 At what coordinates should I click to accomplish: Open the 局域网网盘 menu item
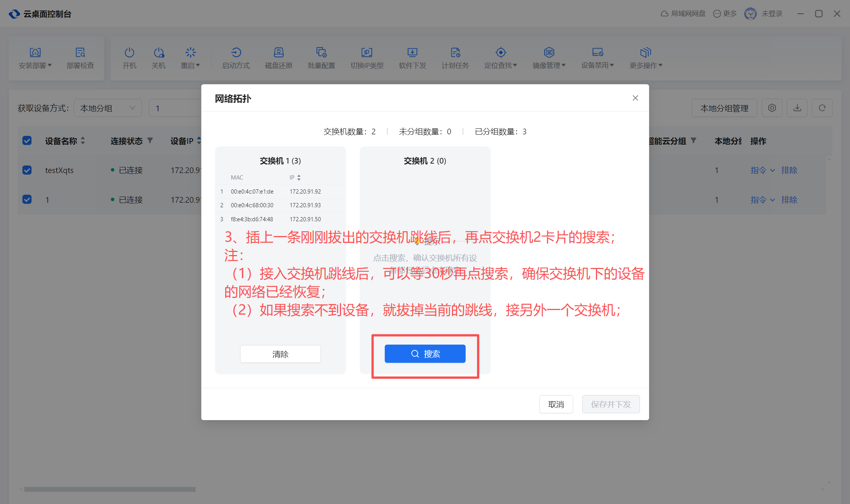pos(683,14)
